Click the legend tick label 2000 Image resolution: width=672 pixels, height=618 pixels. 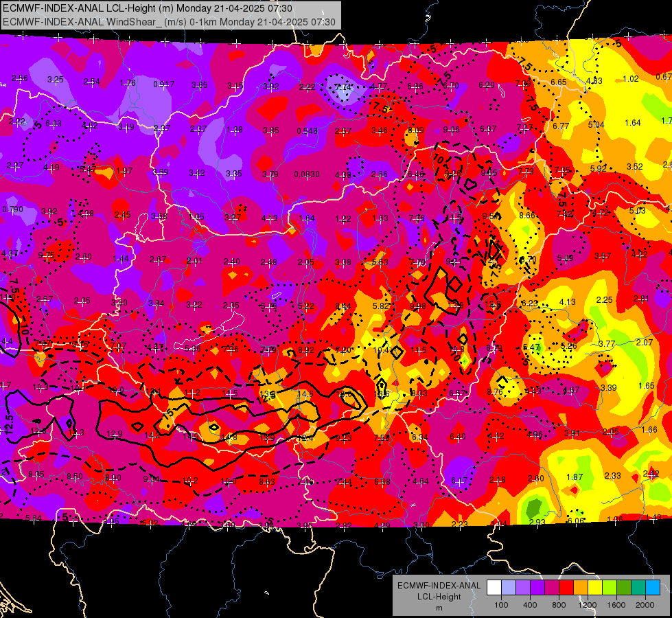(x=645, y=605)
